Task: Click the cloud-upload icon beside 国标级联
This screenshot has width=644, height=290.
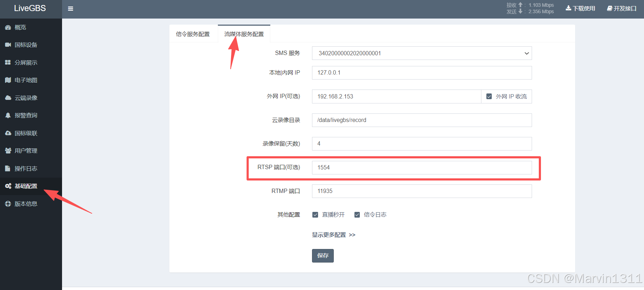Action: 8,133
